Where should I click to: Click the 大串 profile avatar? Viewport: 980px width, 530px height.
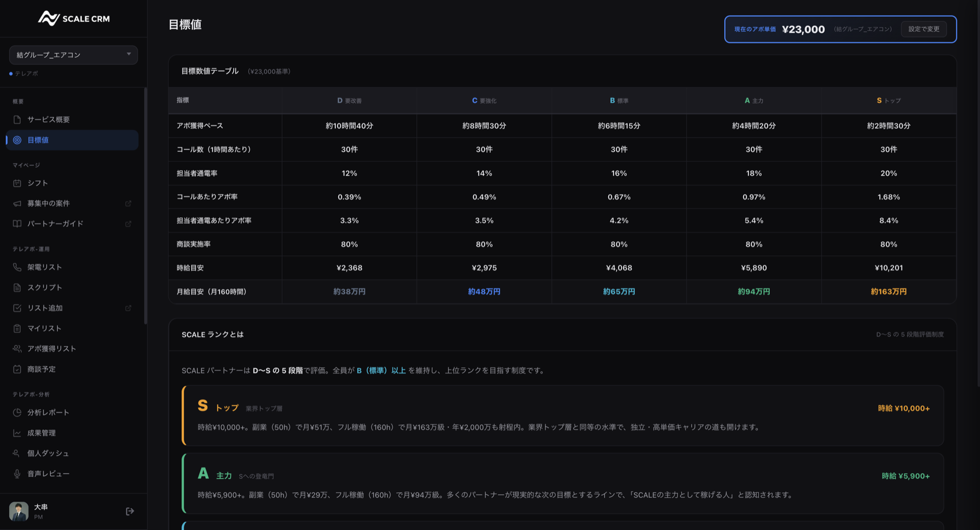click(19, 511)
